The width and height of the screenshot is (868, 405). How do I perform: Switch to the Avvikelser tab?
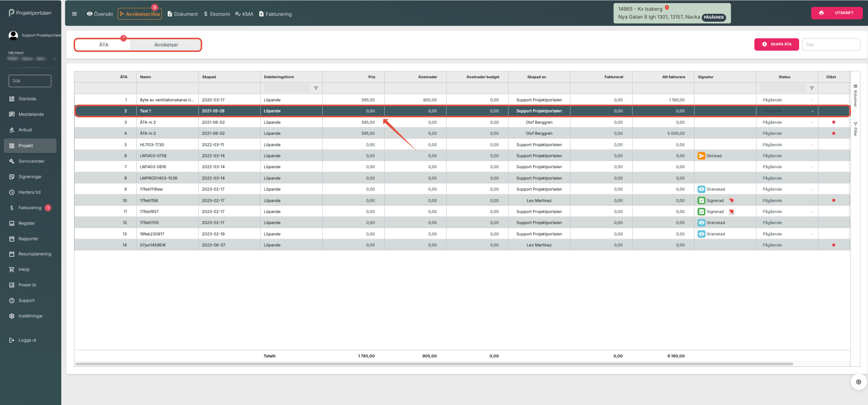click(166, 45)
